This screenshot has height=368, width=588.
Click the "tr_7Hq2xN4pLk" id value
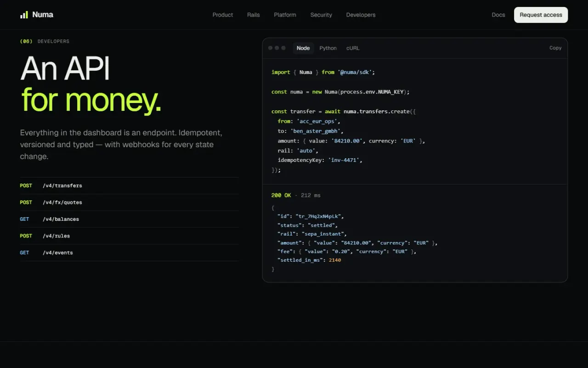pyautogui.click(x=319, y=216)
